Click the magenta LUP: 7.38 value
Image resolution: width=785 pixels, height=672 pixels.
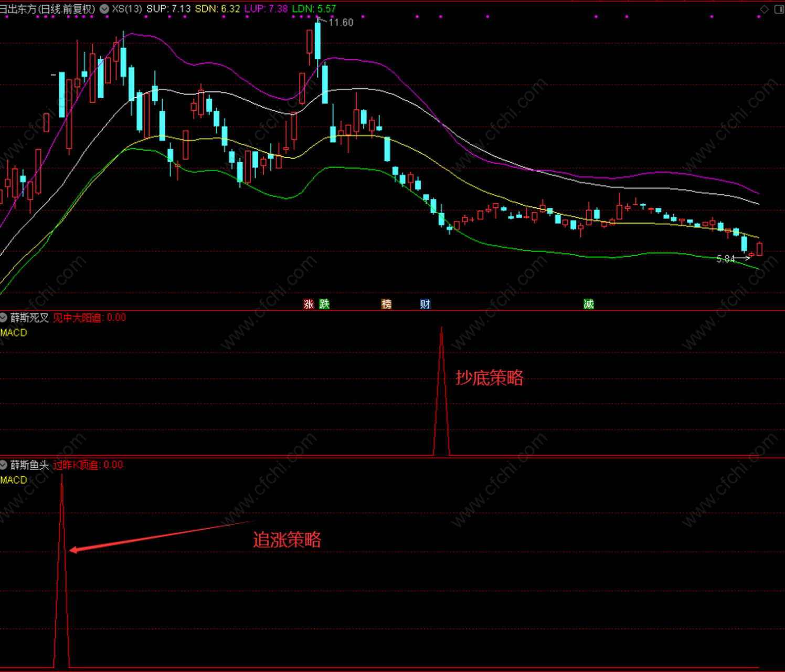click(x=266, y=9)
